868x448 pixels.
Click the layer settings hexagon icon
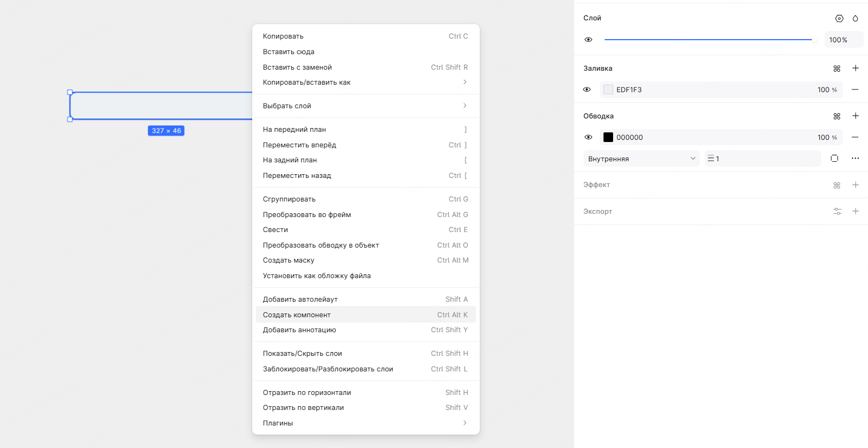pyautogui.click(x=839, y=18)
